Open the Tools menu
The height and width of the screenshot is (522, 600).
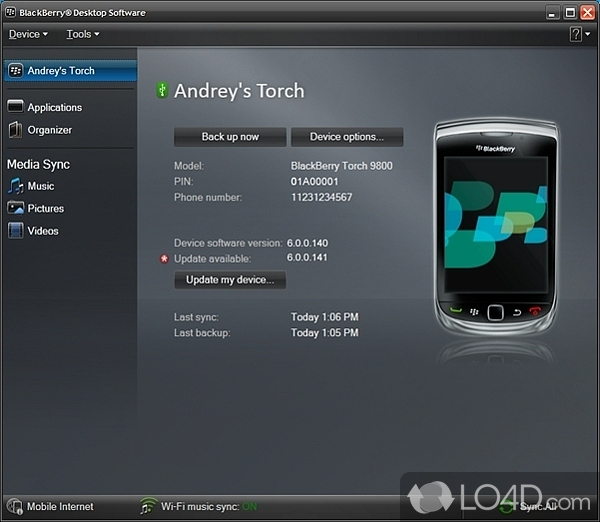(x=83, y=34)
